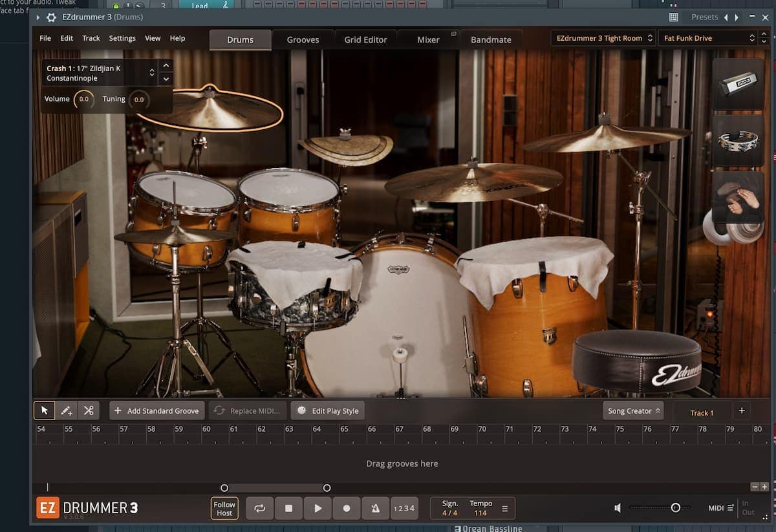Select the arrow pointer tool

[x=45, y=410]
